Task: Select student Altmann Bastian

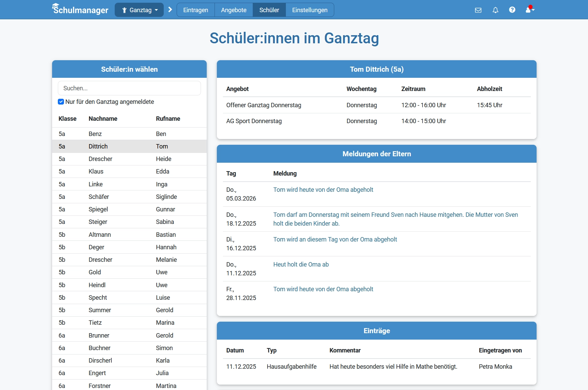Action: (129, 234)
